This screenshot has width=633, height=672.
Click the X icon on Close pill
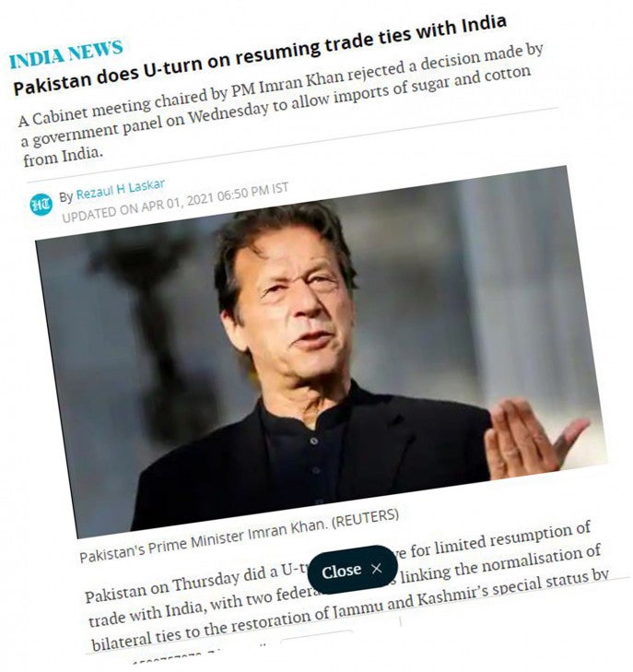(377, 568)
